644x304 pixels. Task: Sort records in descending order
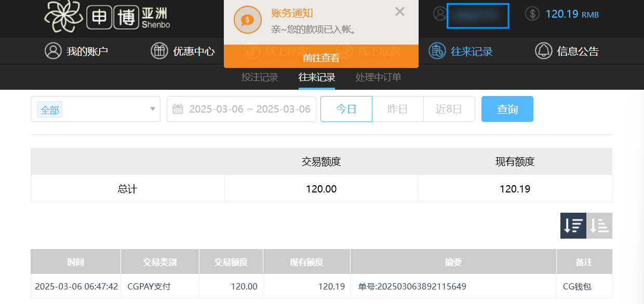(x=573, y=226)
